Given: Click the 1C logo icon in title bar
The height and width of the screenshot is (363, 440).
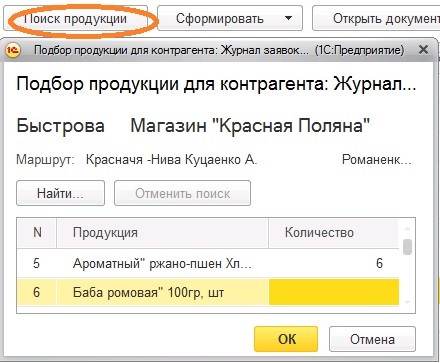Looking at the screenshot, I should tap(13, 51).
